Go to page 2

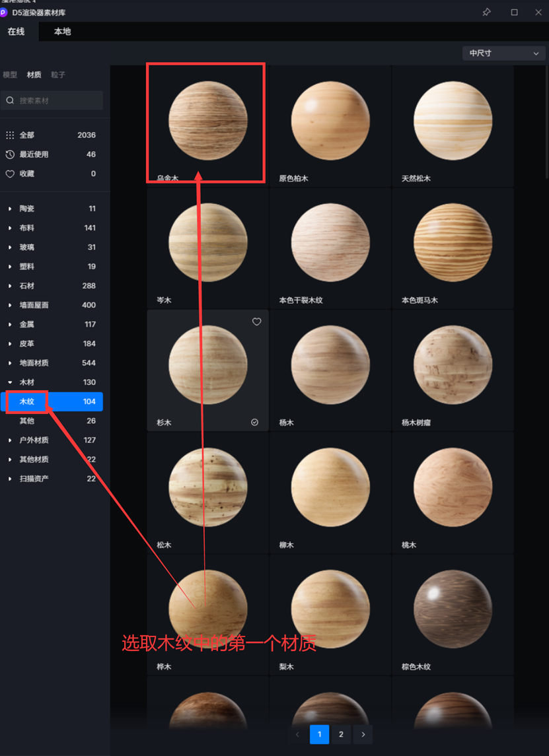coord(341,734)
